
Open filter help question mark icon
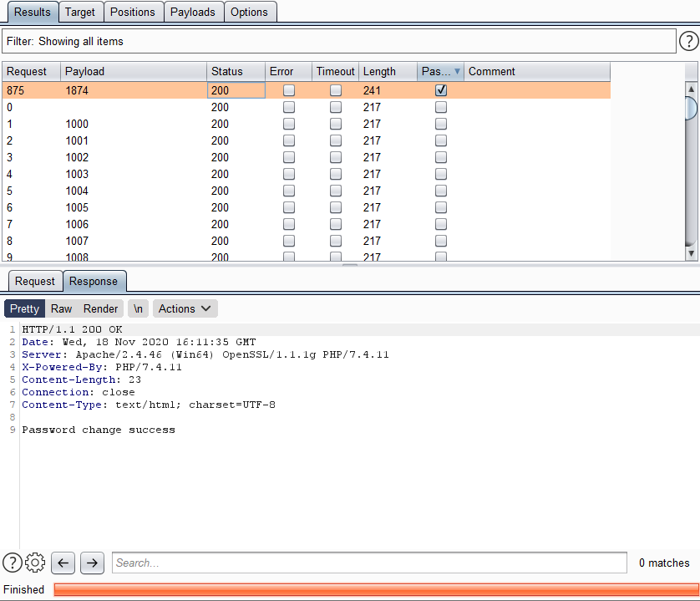pos(688,41)
